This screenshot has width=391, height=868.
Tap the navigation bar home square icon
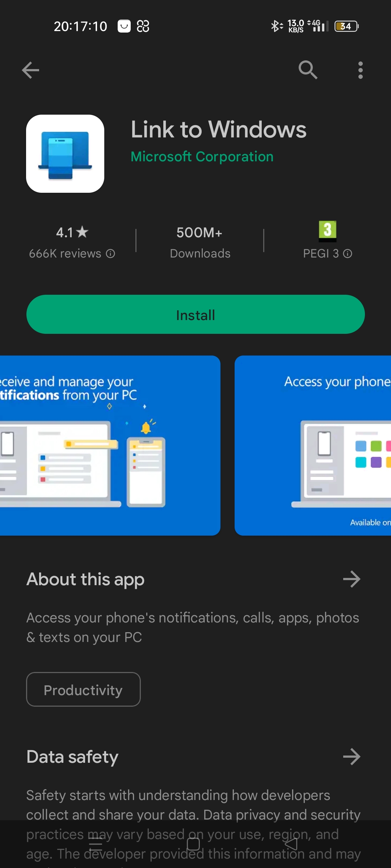(x=193, y=844)
